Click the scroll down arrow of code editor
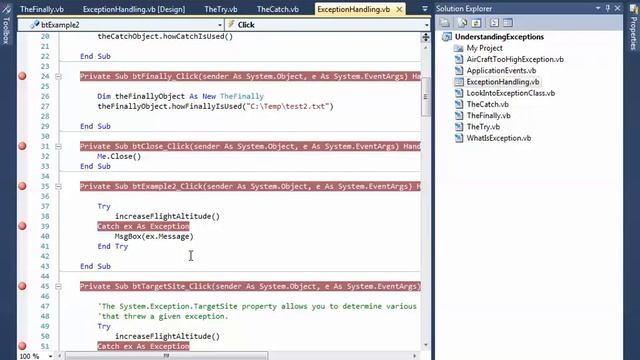640x360 pixels. (x=425, y=345)
